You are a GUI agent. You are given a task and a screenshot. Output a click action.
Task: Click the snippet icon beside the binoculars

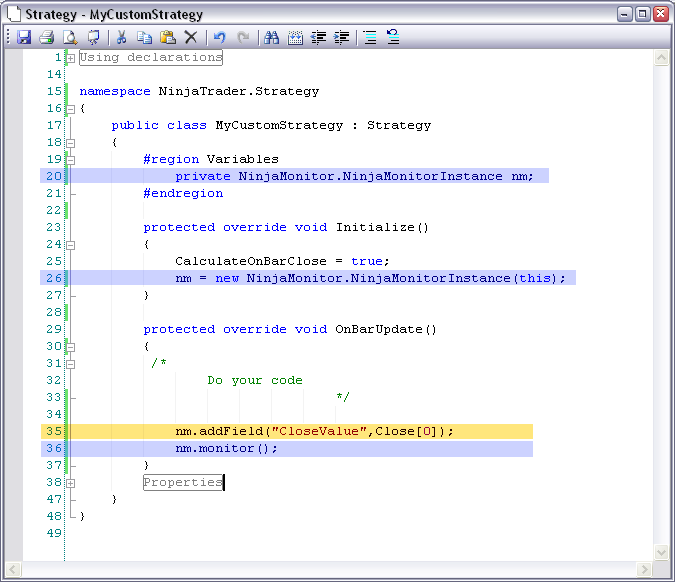click(295, 37)
